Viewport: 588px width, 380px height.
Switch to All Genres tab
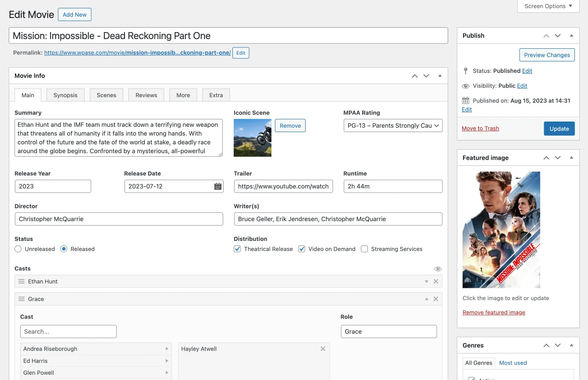479,363
